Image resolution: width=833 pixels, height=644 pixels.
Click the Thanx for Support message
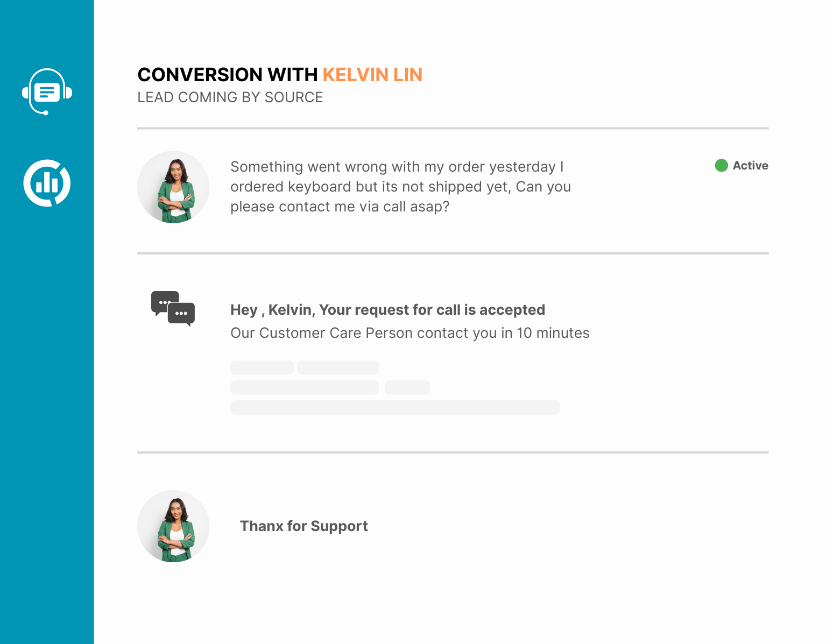(303, 526)
